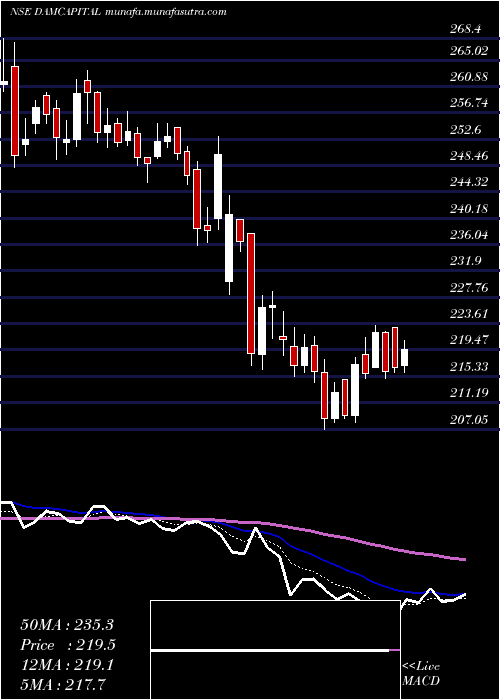Click the 211.19 price axis label
Viewport: 500px width, 700px height.
click(x=468, y=393)
